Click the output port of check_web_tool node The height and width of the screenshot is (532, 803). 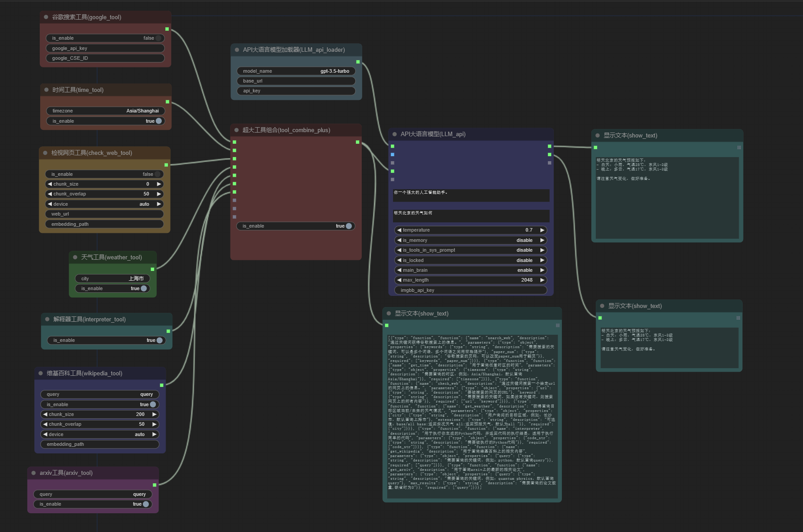(x=166, y=165)
